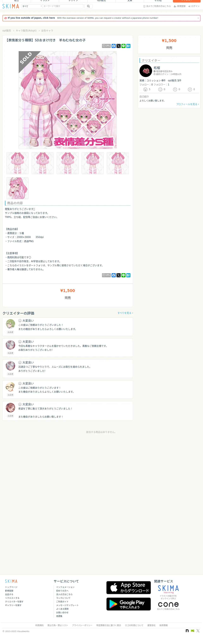
Task: Copy link with top URL button
Action: [x=106, y=46]
